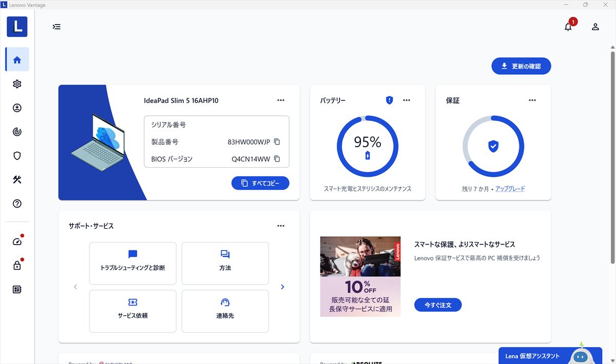Viewport: 616px width, 364px height.
Task: Open the speedometer performance icon in sidebar
Action: point(17,241)
